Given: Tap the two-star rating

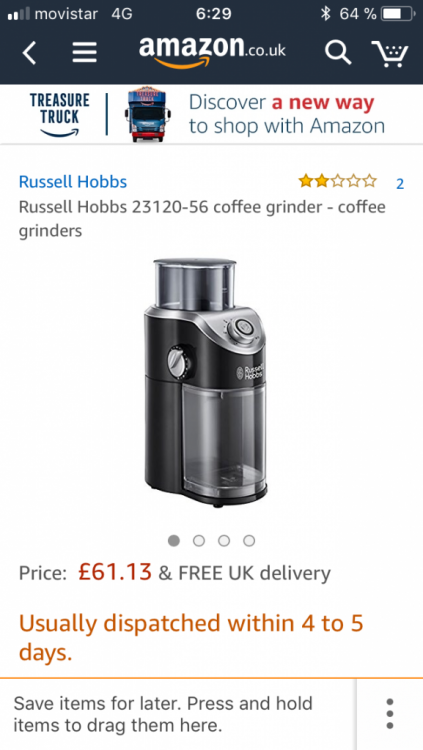Looking at the screenshot, I should point(337,181).
